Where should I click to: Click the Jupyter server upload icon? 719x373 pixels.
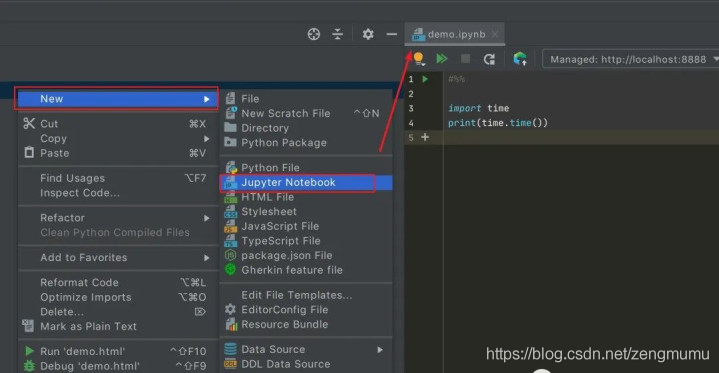(x=520, y=59)
